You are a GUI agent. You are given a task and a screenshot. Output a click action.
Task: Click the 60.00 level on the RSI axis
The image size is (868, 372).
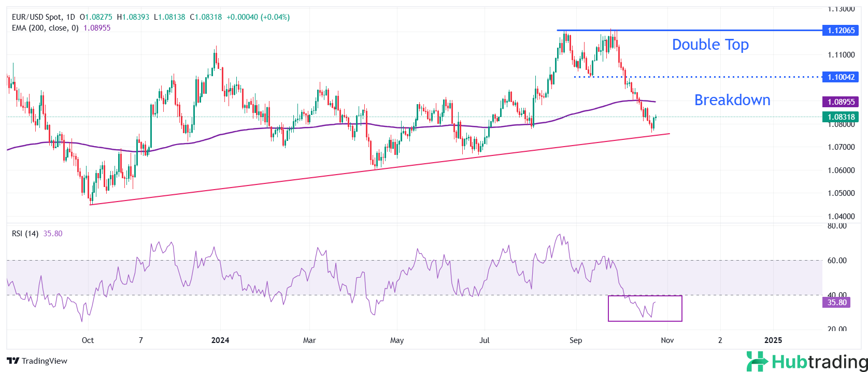click(837, 261)
